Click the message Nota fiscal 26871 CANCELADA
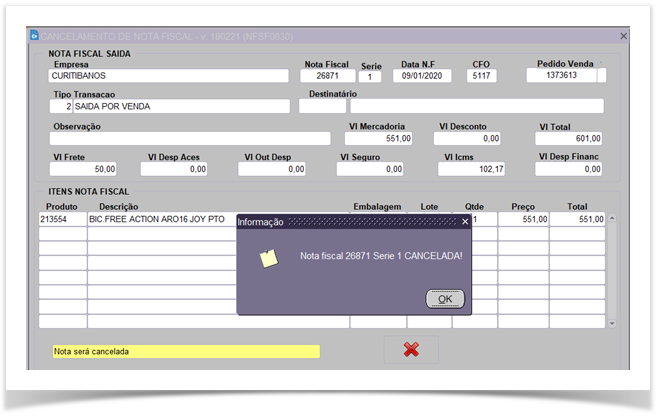Image resolution: width=664 pixels, height=419 pixels. coord(381,256)
